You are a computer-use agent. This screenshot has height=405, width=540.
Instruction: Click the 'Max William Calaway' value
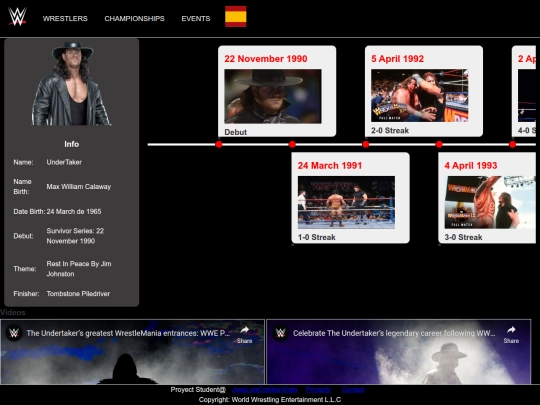[x=79, y=186]
